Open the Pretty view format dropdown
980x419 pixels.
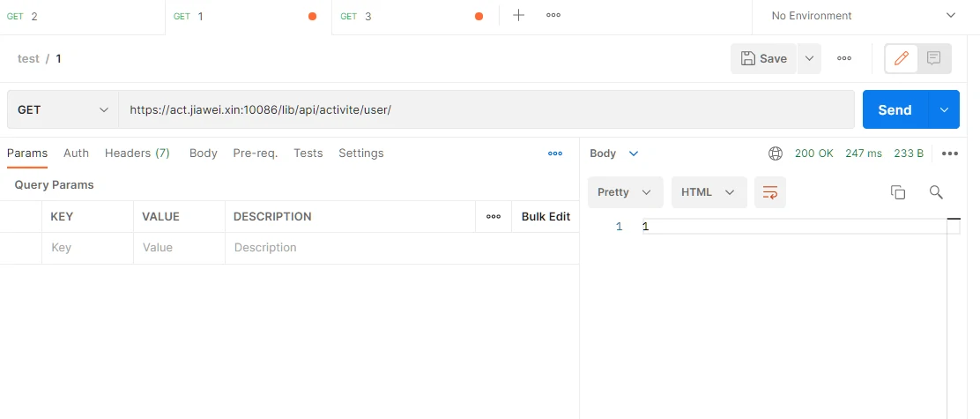pyautogui.click(x=625, y=192)
